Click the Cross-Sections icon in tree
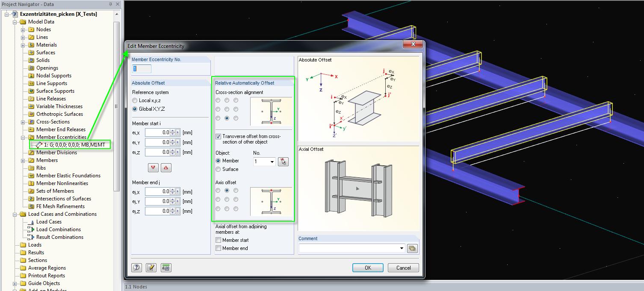Screen dimensions: 644x291 coord(32,122)
